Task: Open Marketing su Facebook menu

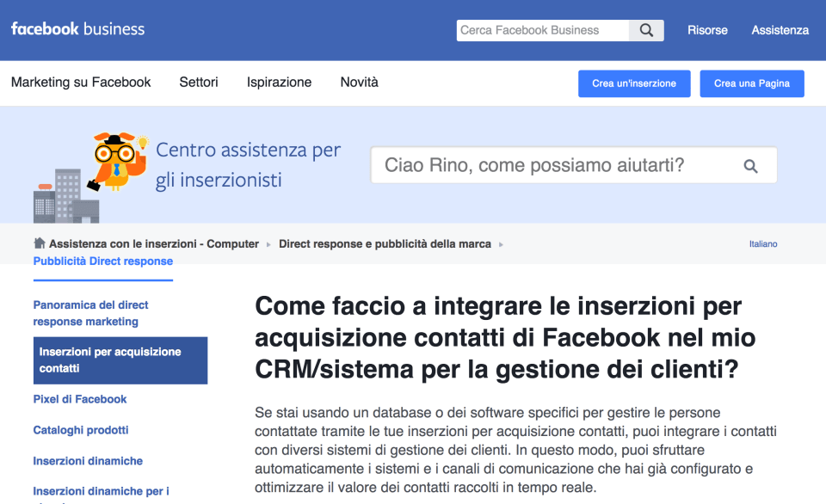Action: (x=81, y=83)
